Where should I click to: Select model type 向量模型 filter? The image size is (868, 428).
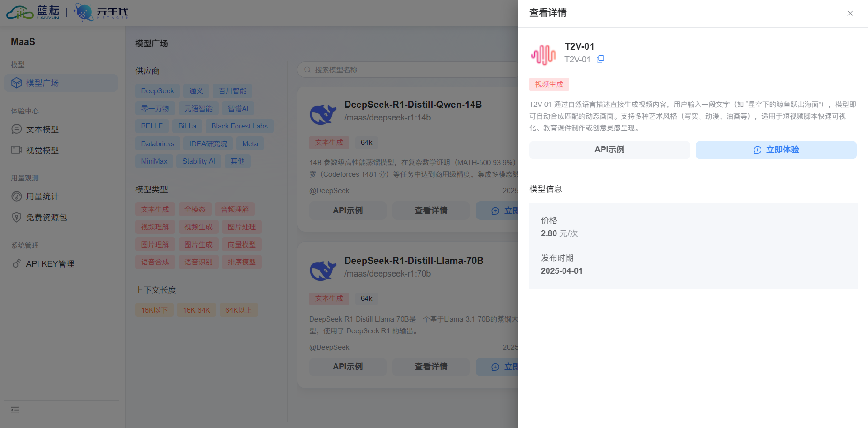pyautogui.click(x=242, y=245)
